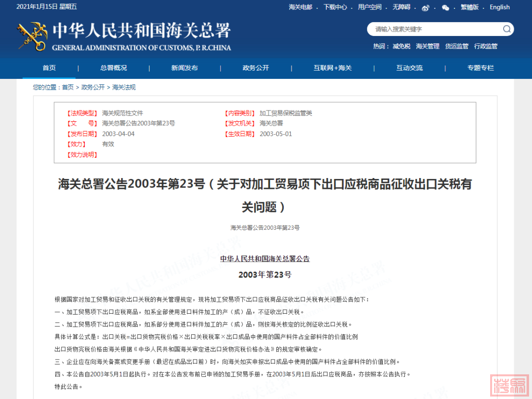This screenshot has width=532, height=399.
Task: Click label 【法规类型】
Action: click(x=82, y=113)
